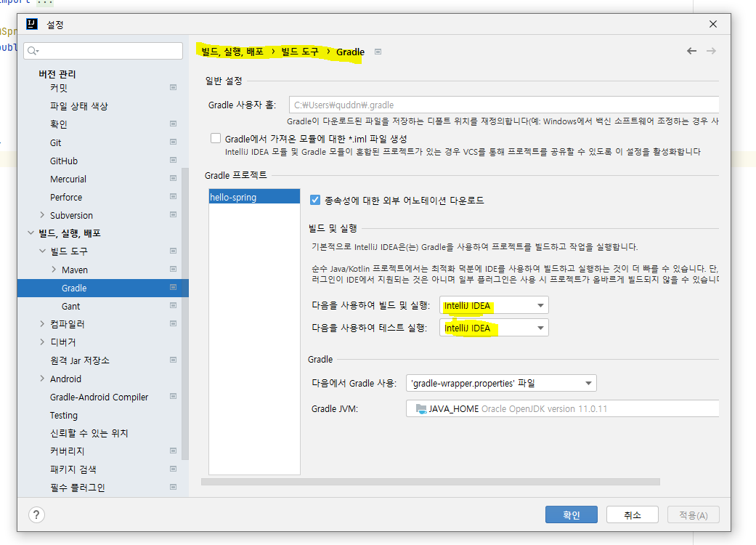The image size is (756, 545).
Task: Cancel with the 취소 button
Action: pyautogui.click(x=632, y=514)
